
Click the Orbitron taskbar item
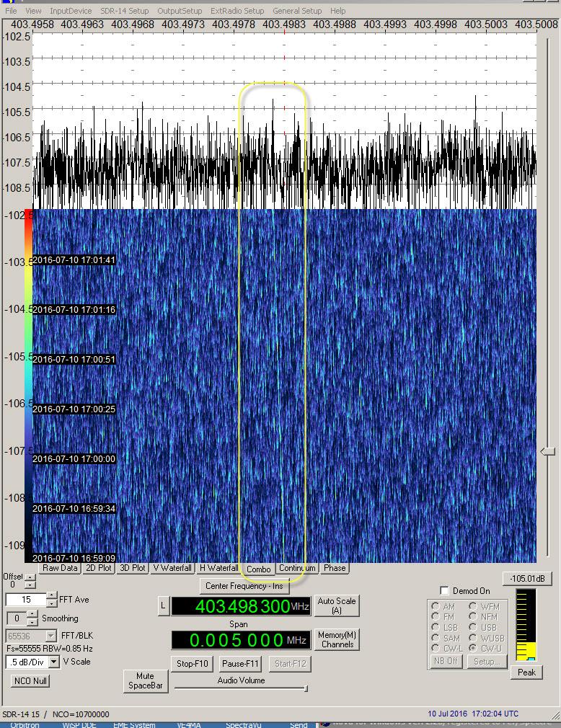pyautogui.click(x=25, y=724)
